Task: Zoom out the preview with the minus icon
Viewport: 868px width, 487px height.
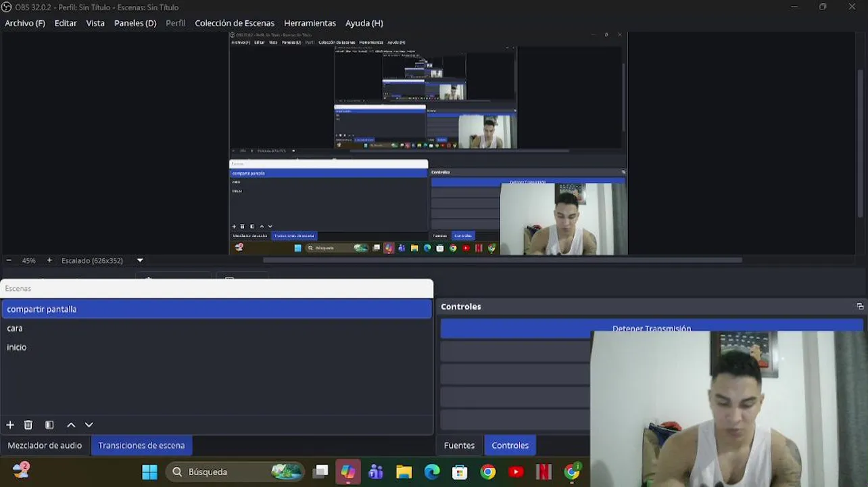Action: click(9, 260)
